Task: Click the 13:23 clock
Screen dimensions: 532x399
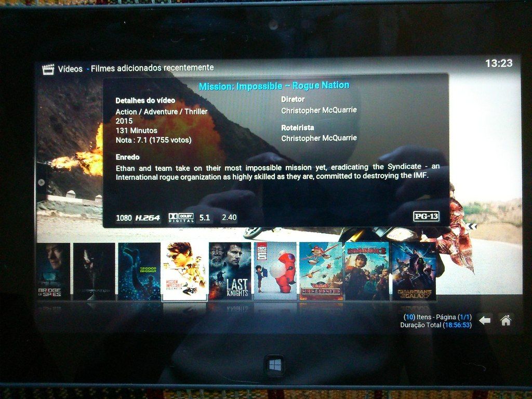Action: (499, 63)
